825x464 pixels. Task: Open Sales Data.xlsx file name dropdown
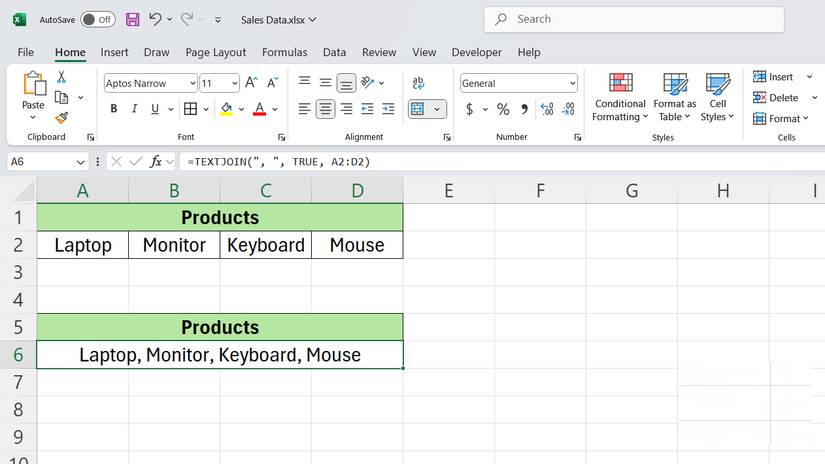(x=278, y=20)
